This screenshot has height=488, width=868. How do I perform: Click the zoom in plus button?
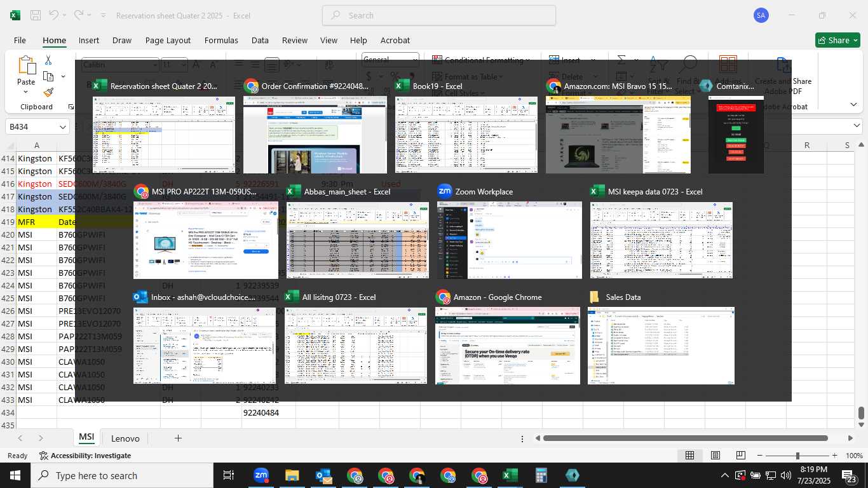(x=834, y=456)
